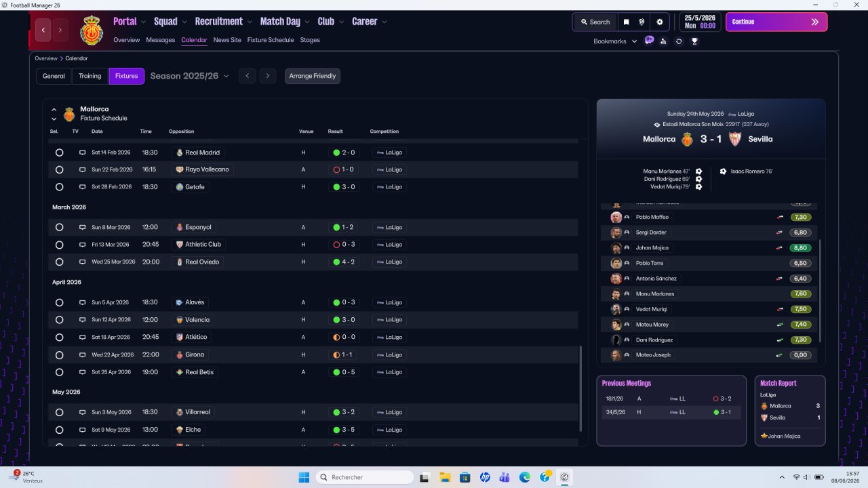Image resolution: width=868 pixels, height=488 pixels.
Task: Open the Overview breadcrumb link
Action: 46,58
